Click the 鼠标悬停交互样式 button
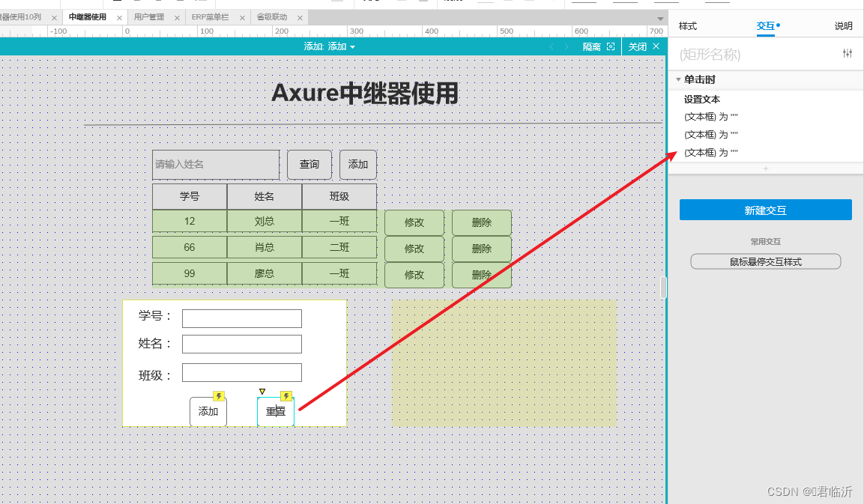The height and width of the screenshot is (504, 864). click(765, 261)
